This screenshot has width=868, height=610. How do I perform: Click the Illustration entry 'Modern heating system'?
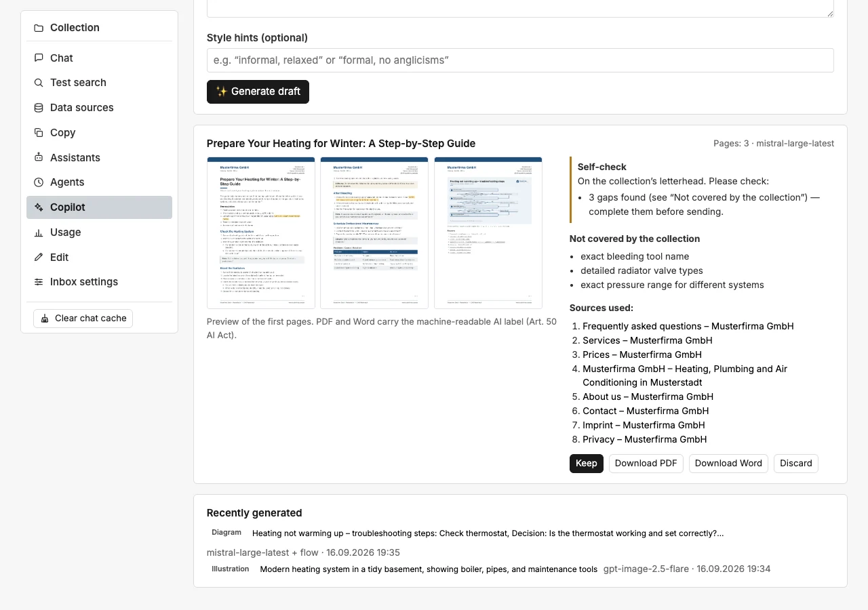point(429,569)
